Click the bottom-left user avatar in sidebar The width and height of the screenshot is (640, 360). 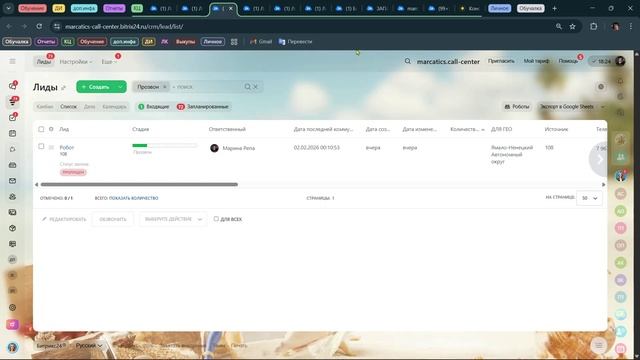(x=13, y=347)
